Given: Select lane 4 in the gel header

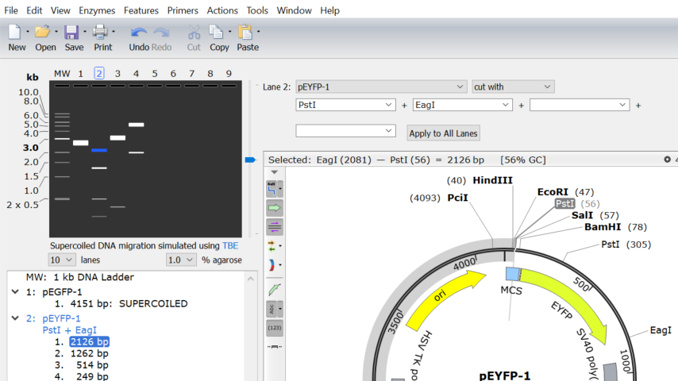Looking at the screenshot, I should (x=136, y=74).
